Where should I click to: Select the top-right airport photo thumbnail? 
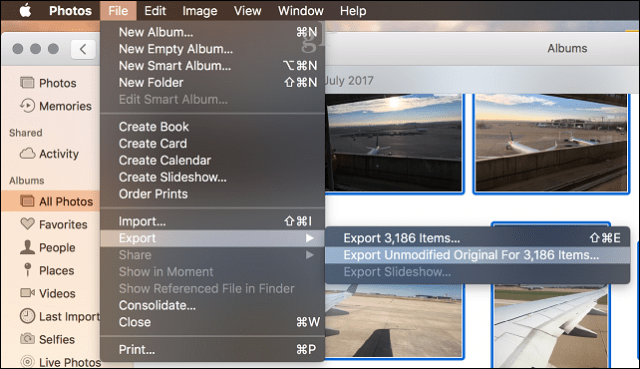click(x=551, y=143)
